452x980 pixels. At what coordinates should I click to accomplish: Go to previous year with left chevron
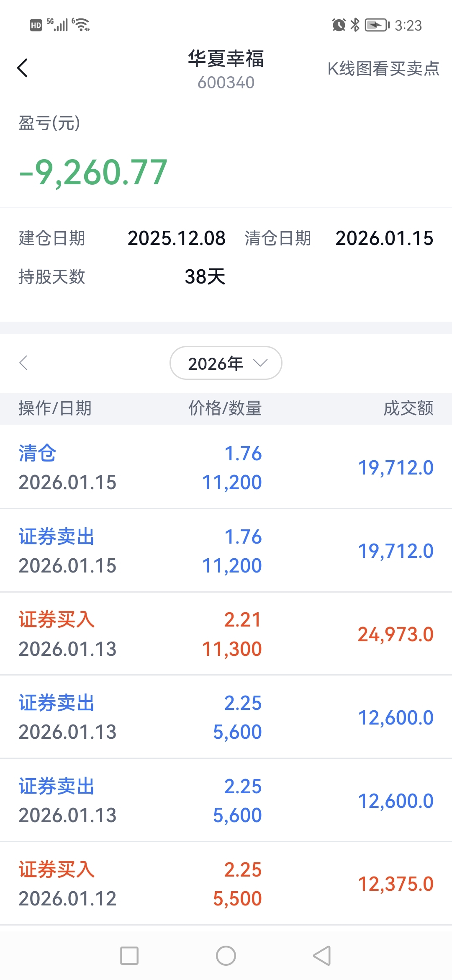(x=23, y=363)
